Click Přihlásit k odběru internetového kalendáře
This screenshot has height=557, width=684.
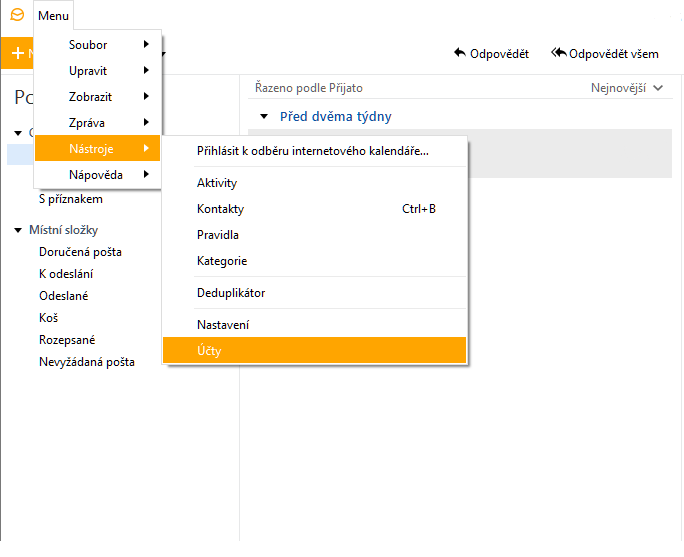coord(312,151)
